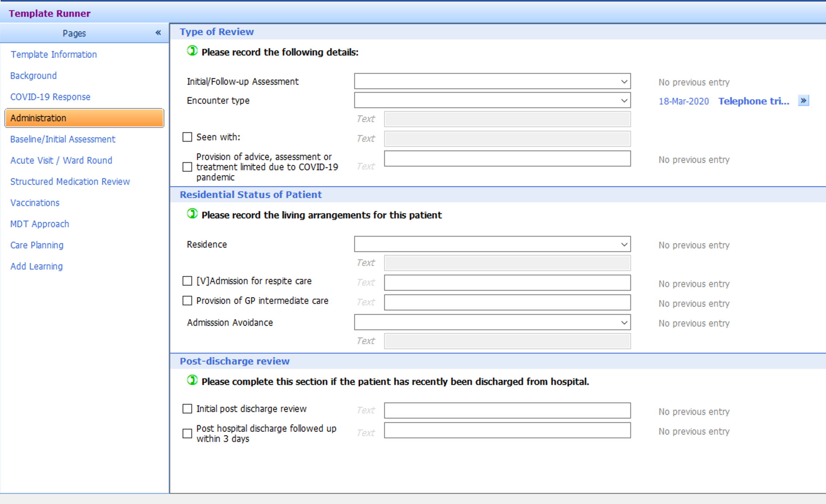This screenshot has width=826, height=504.
Task: Select the Structured Medication Review page
Action: (70, 182)
